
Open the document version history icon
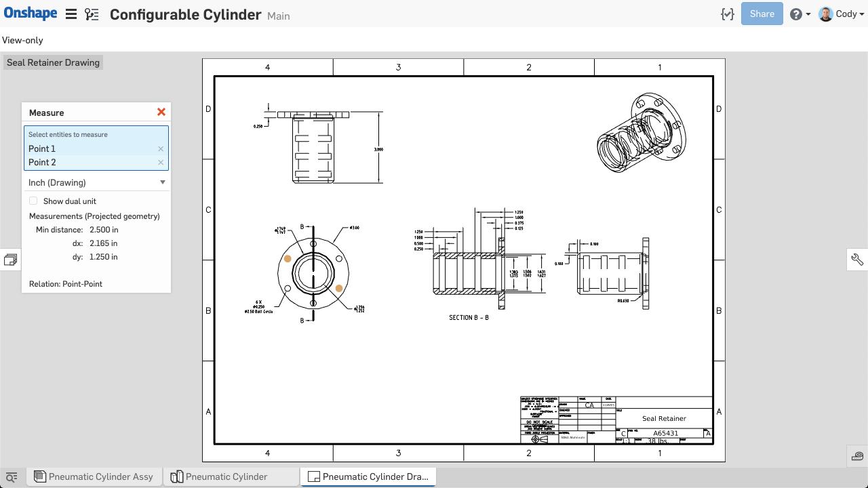point(92,13)
